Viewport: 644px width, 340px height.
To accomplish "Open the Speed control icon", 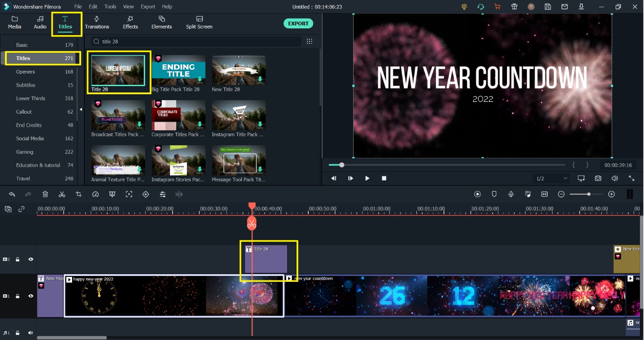I will point(95,194).
